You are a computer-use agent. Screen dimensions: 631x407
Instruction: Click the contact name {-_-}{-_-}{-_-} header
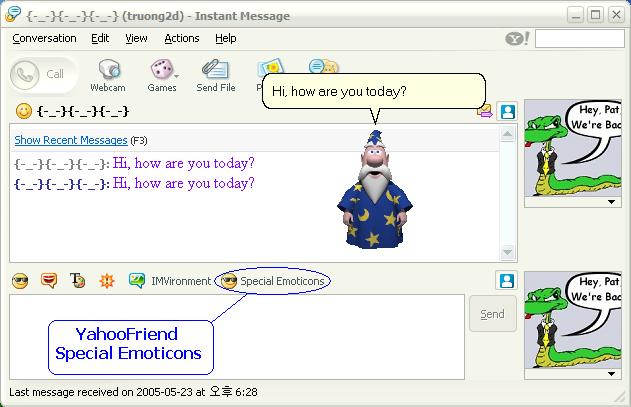[x=83, y=111]
